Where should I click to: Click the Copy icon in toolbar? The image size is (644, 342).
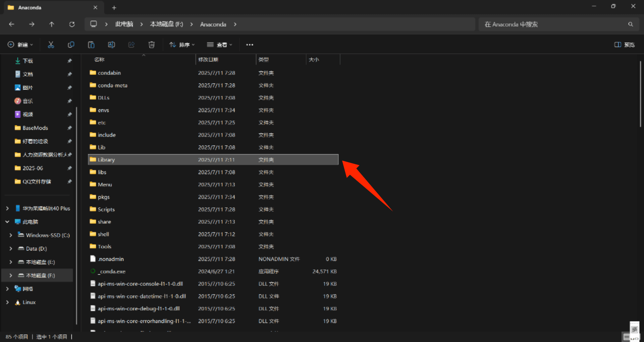71,45
